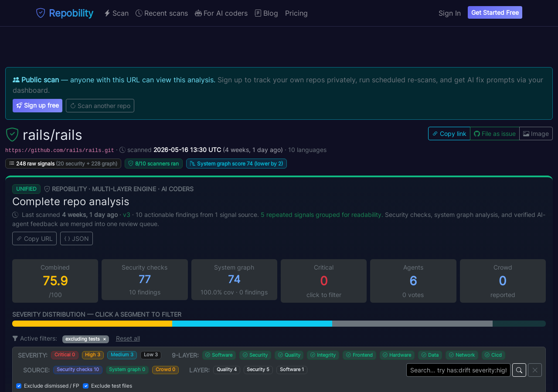Click the shield icon beside rails/rails title
The height and width of the screenshot is (392, 558).
coord(12,135)
